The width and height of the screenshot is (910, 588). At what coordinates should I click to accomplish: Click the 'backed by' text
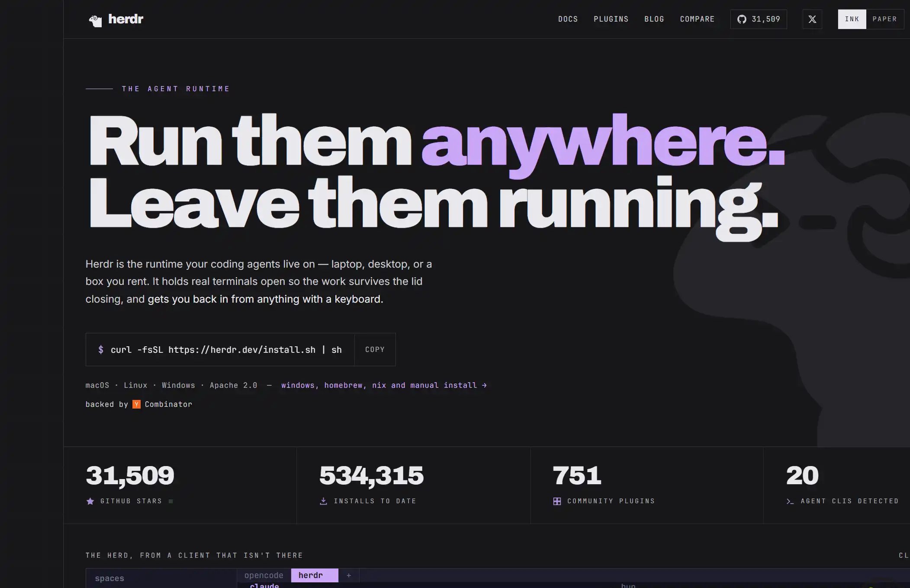tap(106, 404)
